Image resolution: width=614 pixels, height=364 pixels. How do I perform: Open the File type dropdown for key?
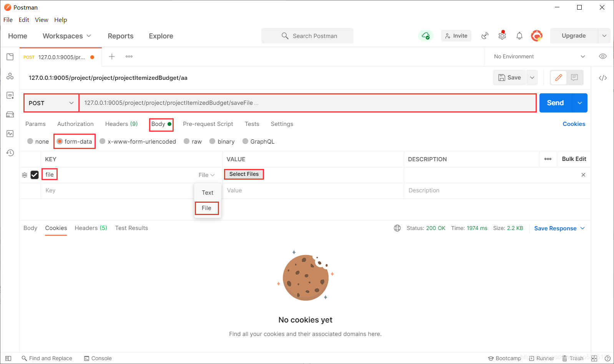206,175
